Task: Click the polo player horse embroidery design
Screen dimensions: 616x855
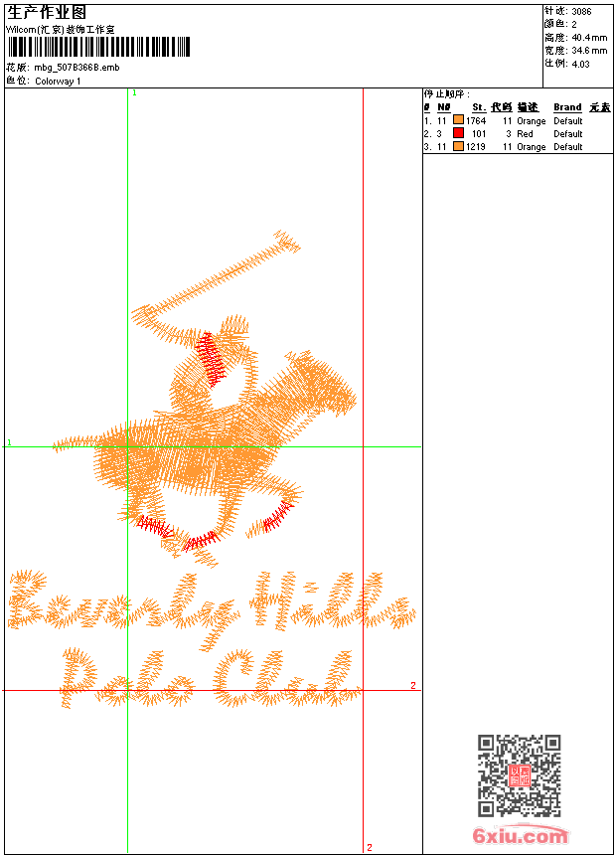Action: pyautogui.click(x=205, y=399)
